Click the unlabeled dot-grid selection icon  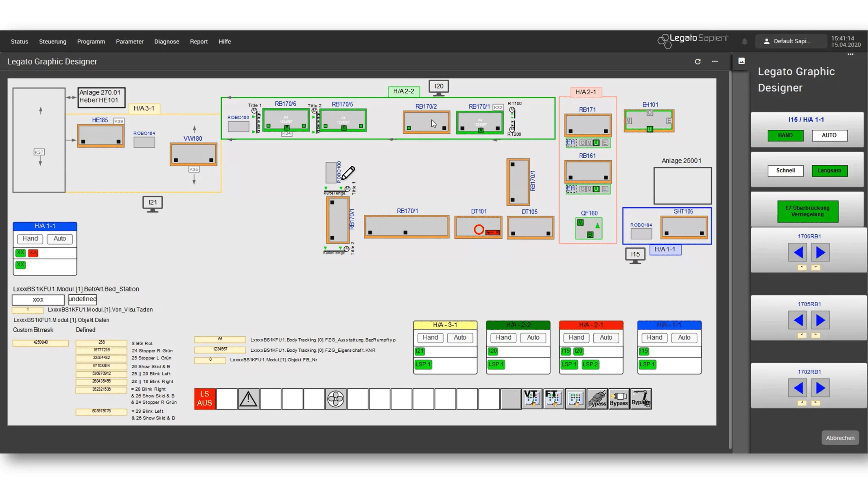coord(575,399)
